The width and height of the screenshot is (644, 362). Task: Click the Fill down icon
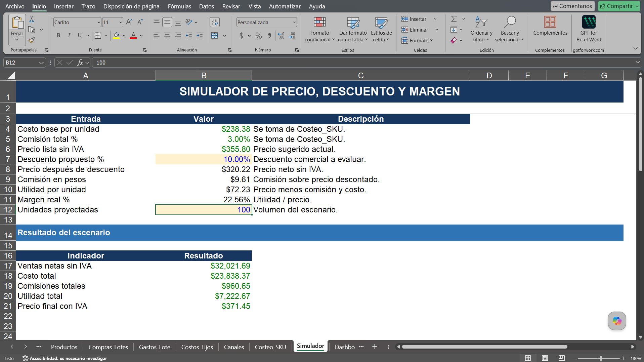pyautogui.click(x=454, y=30)
